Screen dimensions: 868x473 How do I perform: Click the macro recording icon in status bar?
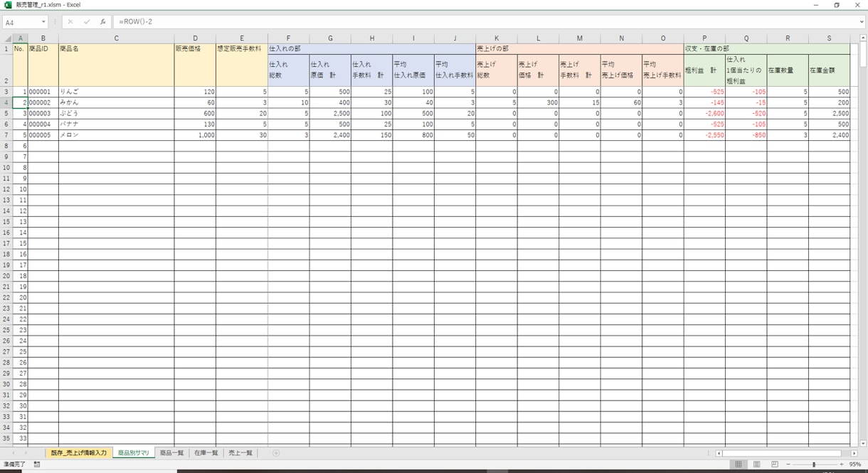pos(37,464)
